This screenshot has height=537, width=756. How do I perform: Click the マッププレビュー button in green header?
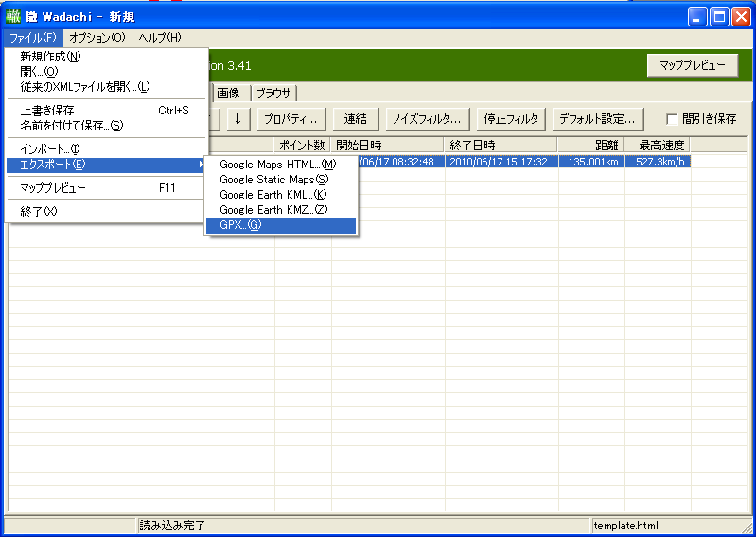tap(693, 65)
